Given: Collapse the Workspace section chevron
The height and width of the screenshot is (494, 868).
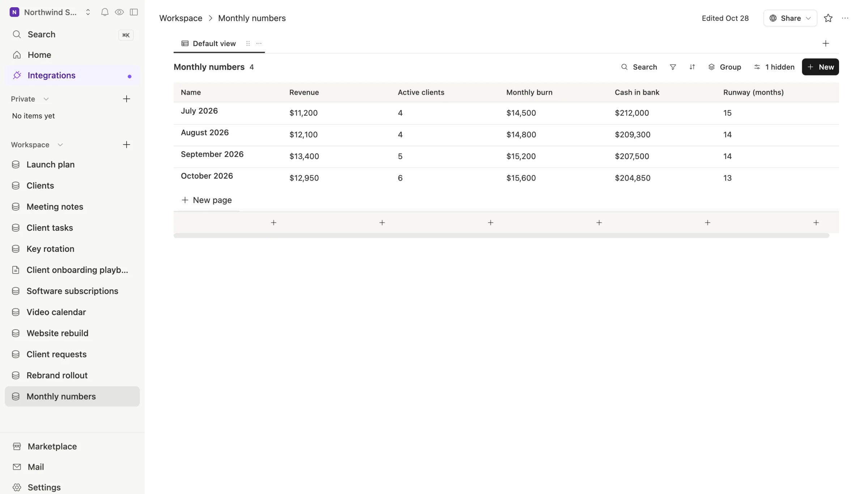Looking at the screenshot, I should (60, 145).
